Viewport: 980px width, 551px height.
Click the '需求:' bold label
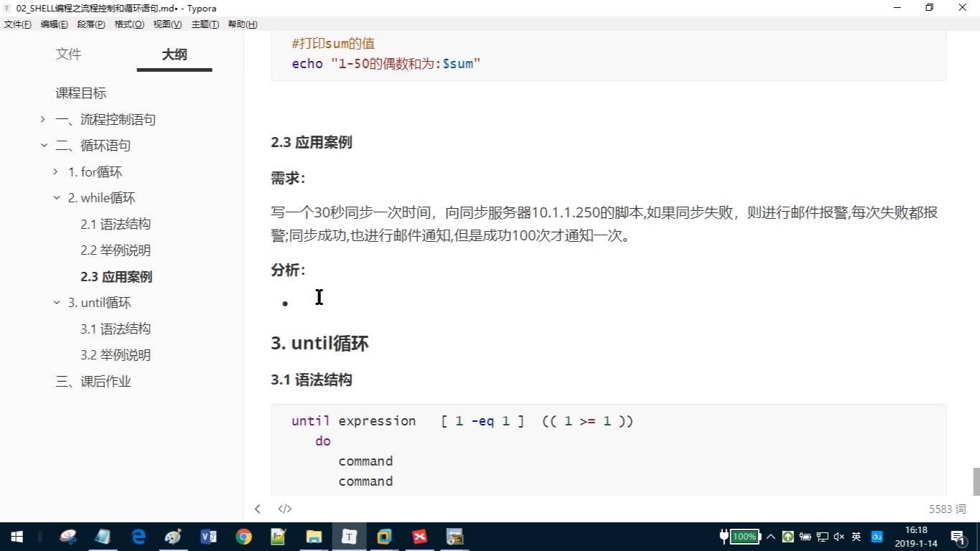point(288,178)
